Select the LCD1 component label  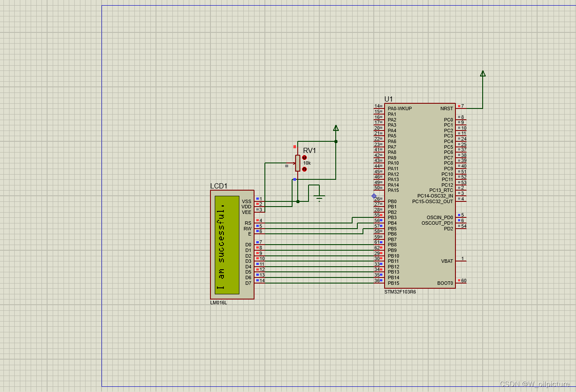tap(219, 186)
